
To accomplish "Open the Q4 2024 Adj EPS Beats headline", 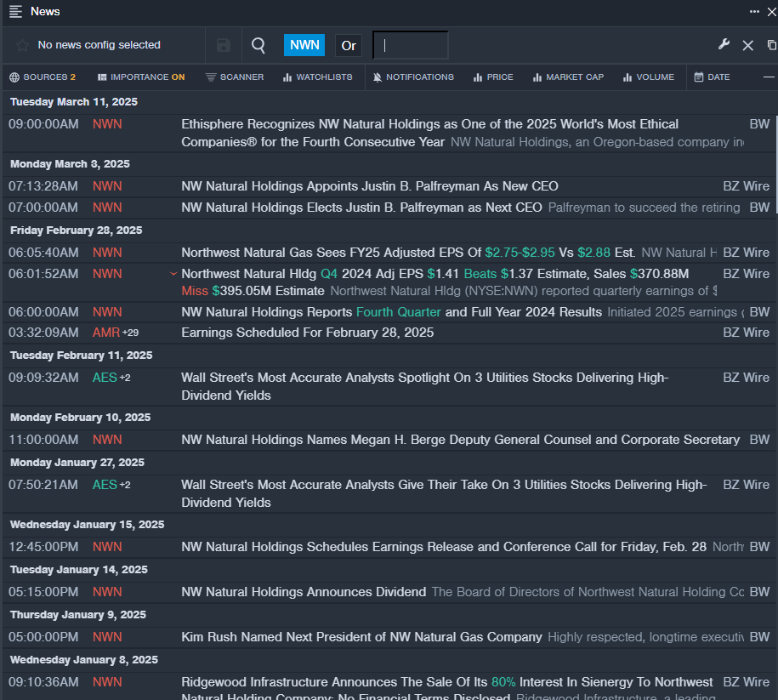I will point(435,282).
